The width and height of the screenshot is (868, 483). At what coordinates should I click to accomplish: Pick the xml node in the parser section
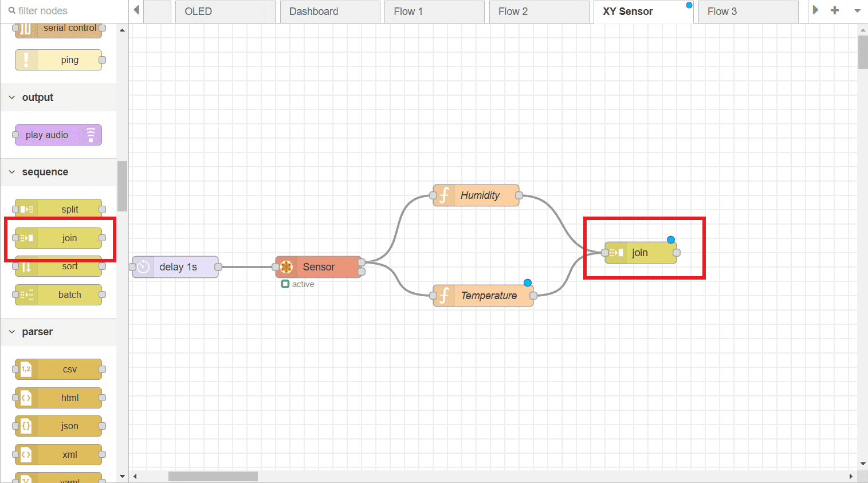(58, 454)
